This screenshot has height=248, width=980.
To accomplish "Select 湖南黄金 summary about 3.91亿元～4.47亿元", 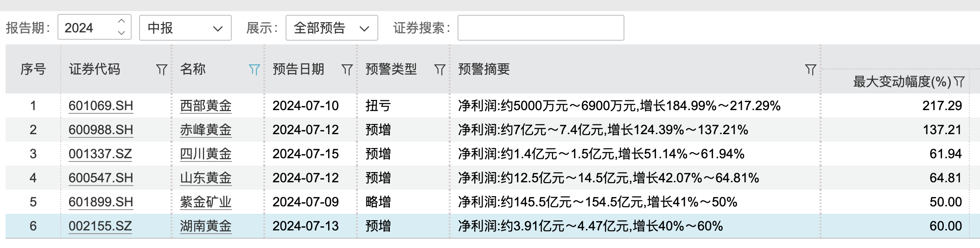I will point(591,226).
